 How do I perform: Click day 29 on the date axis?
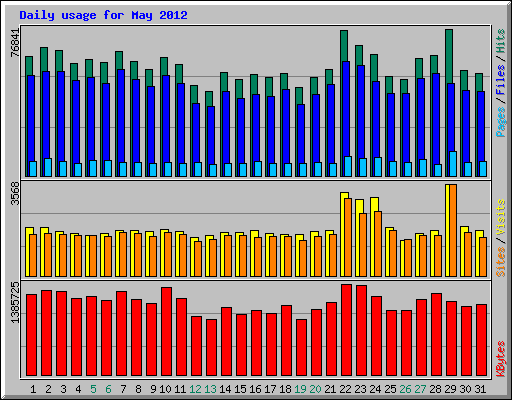tap(450, 389)
